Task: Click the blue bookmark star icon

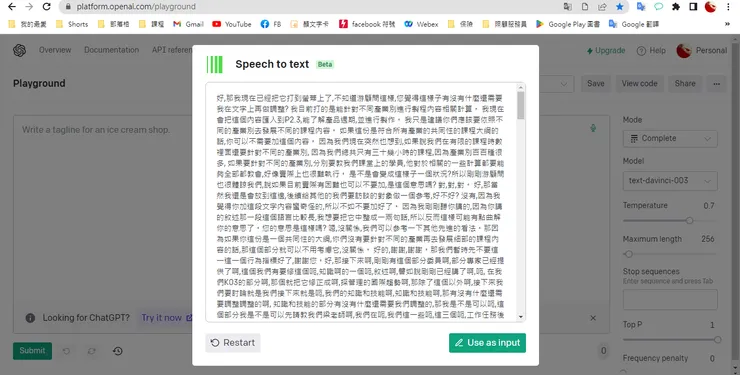Action: (620, 7)
